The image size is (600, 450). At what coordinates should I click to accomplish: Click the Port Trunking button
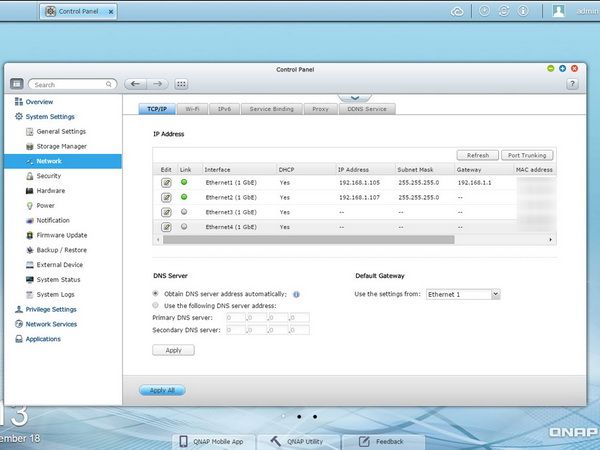pyautogui.click(x=527, y=155)
